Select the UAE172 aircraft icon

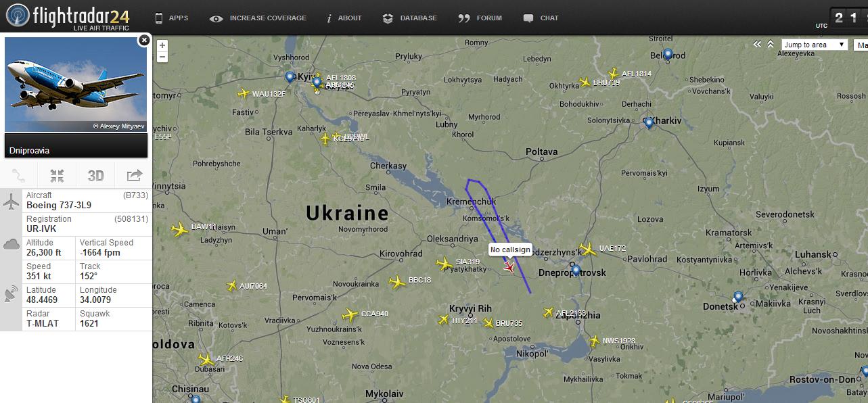[x=587, y=250]
